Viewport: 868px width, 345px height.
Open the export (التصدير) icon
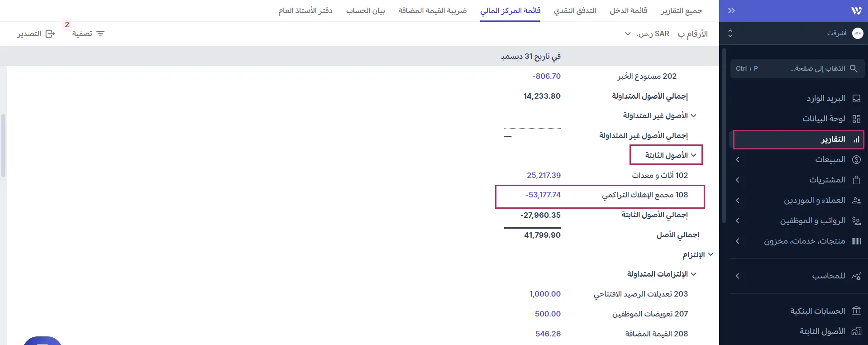(x=50, y=33)
